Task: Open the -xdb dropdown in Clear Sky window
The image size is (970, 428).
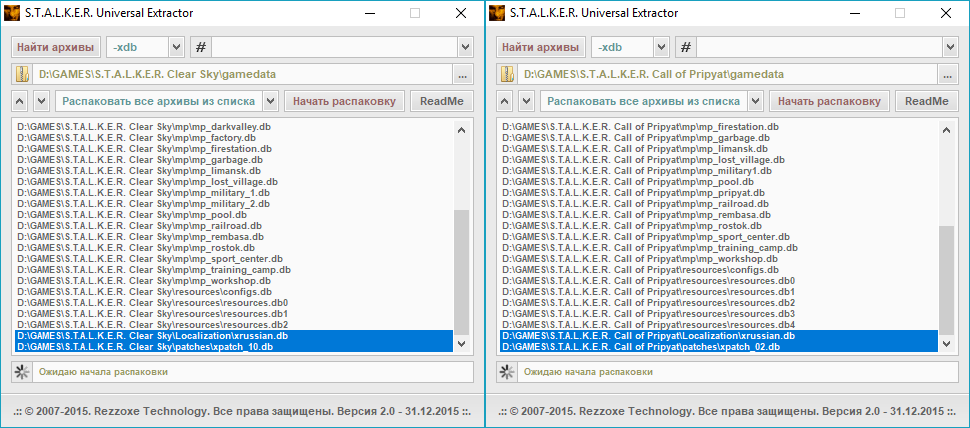Action: [176, 47]
